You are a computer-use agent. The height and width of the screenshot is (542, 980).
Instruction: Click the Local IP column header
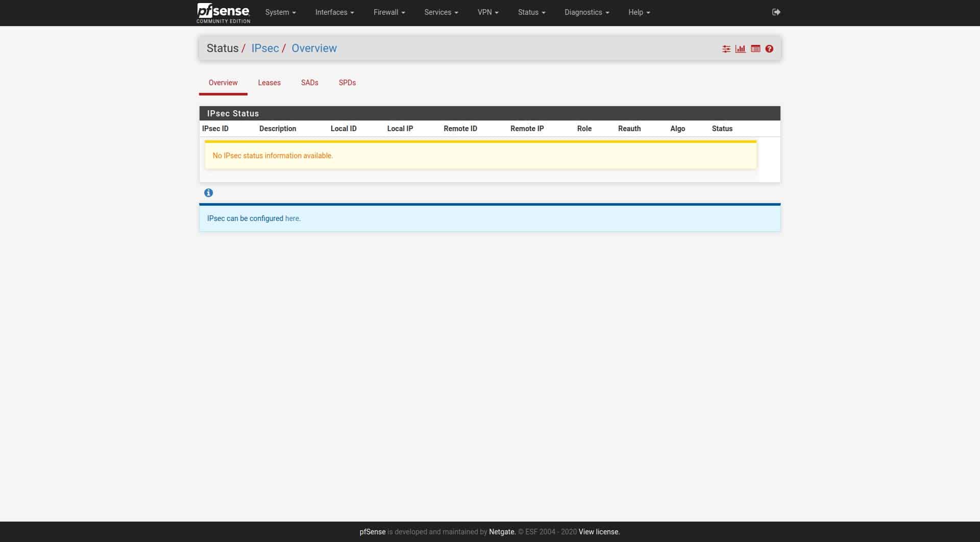click(x=400, y=129)
